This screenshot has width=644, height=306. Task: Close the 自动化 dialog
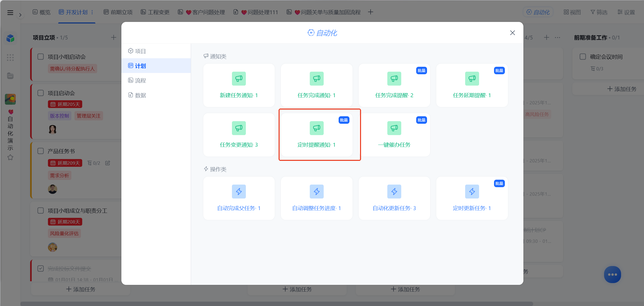[x=513, y=33]
